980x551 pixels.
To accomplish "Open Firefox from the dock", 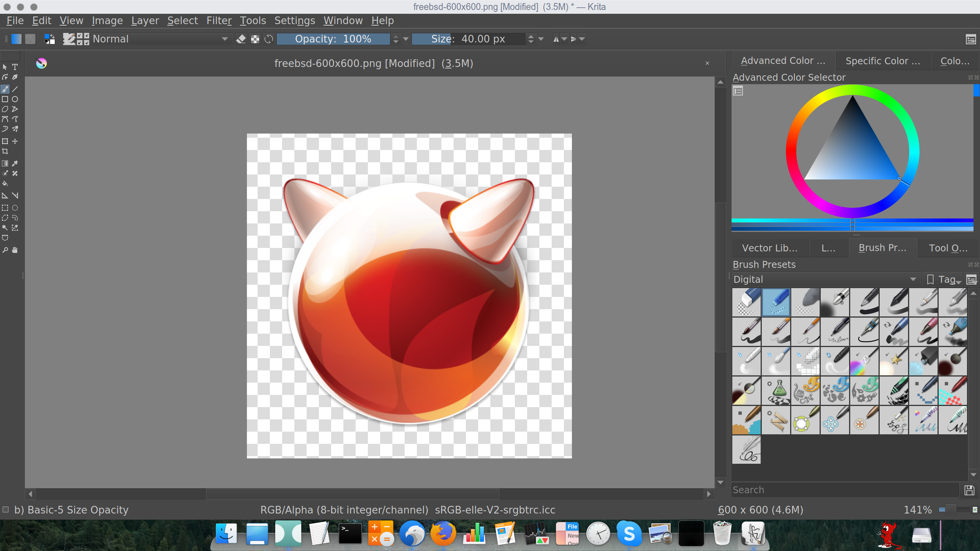I will pos(443,533).
